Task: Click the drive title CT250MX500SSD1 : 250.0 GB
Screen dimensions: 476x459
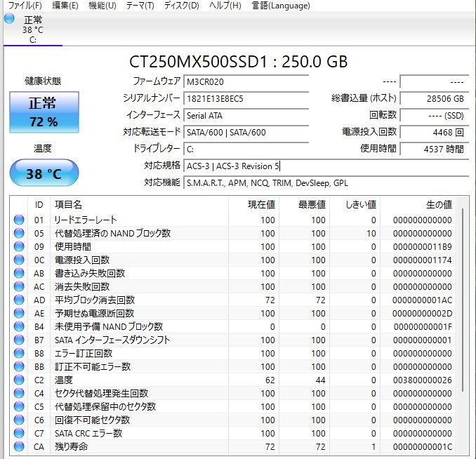Action: (x=238, y=62)
